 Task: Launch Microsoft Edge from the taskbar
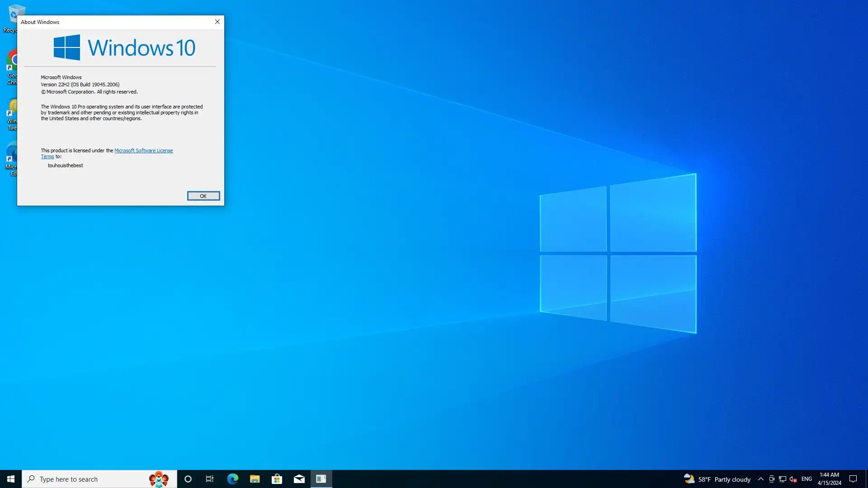232,479
